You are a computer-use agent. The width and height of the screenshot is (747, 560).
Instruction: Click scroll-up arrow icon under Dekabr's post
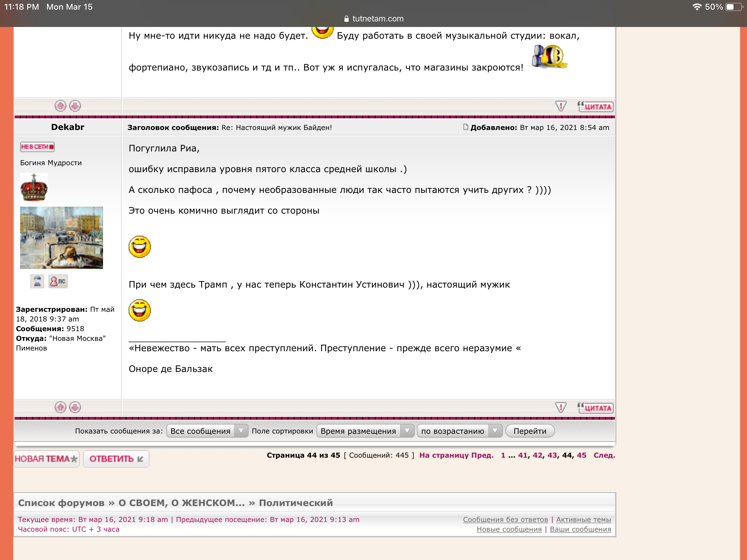point(61,407)
